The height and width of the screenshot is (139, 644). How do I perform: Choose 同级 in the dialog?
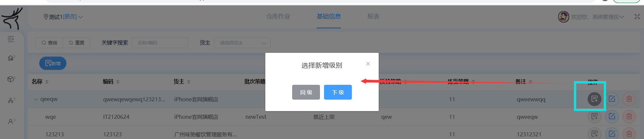coord(306,92)
